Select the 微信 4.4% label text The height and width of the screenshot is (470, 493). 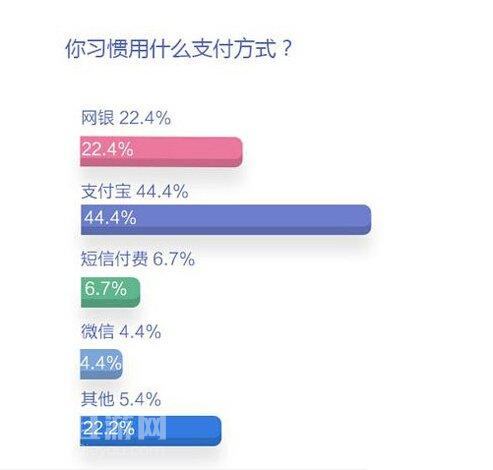(x=121, y=332)
